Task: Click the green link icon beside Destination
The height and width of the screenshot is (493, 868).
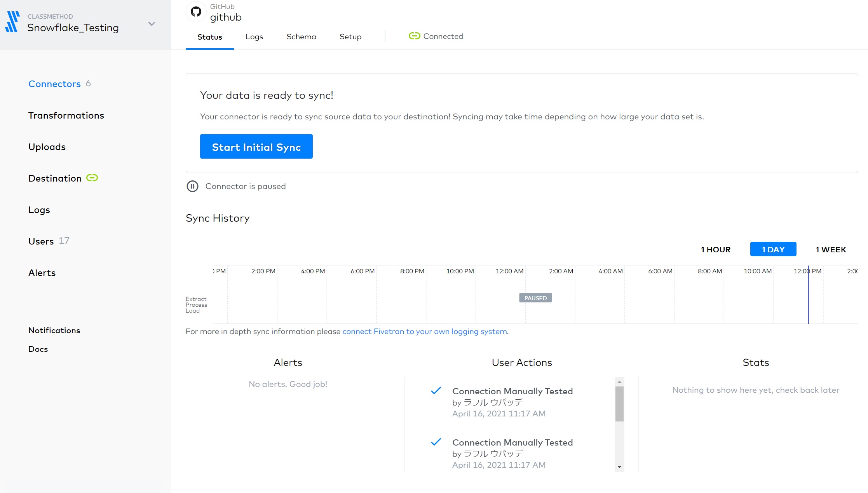Action: [x=92, y=178]
